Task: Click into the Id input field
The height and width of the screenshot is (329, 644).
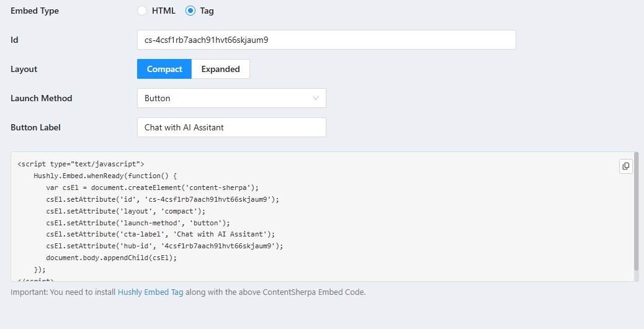Action: 326,40
